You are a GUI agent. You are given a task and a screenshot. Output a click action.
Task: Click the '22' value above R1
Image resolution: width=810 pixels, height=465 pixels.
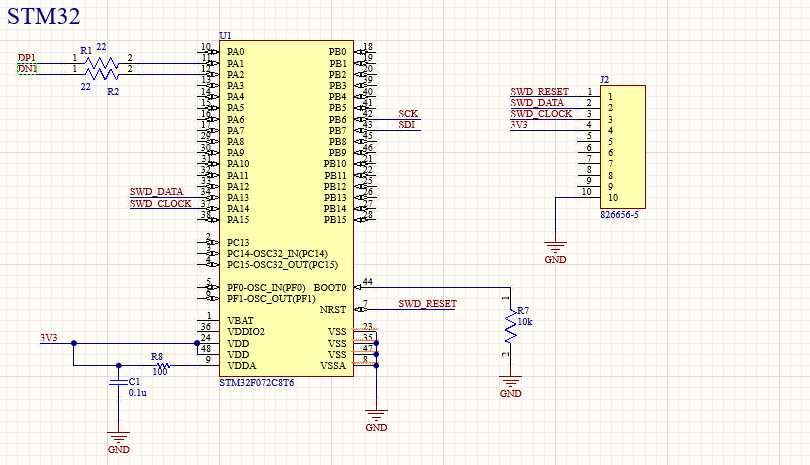point(101,47)
